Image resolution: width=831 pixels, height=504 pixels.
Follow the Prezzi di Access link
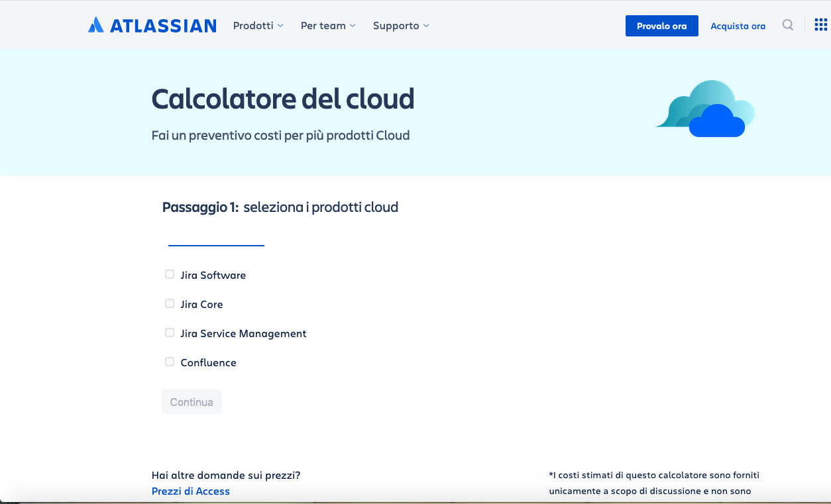click(191, 491)
